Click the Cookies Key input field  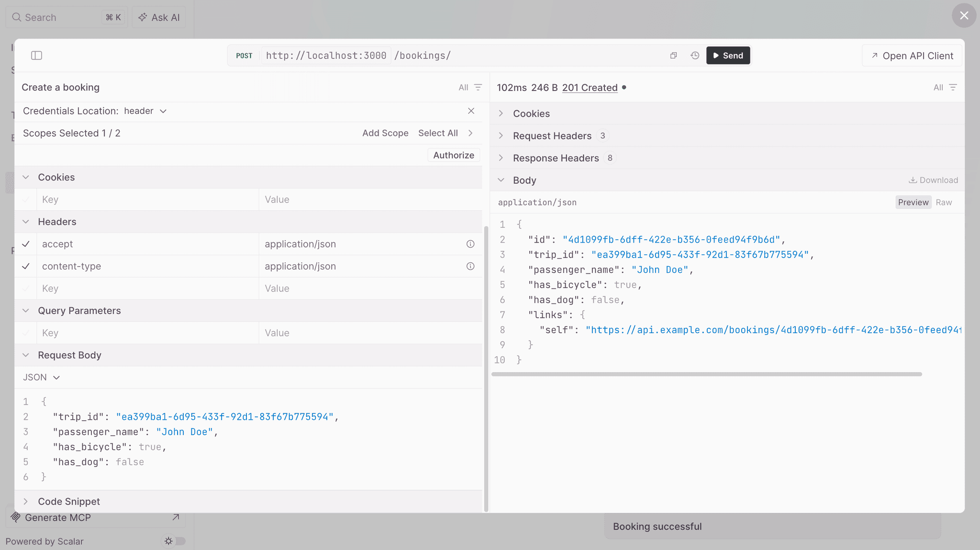(x=147, y=200)
